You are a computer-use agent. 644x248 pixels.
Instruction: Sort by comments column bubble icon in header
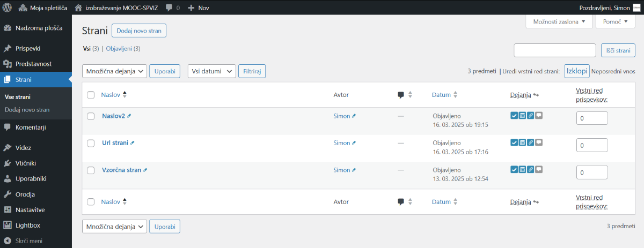pyautogui.click(x=401, y=95)
